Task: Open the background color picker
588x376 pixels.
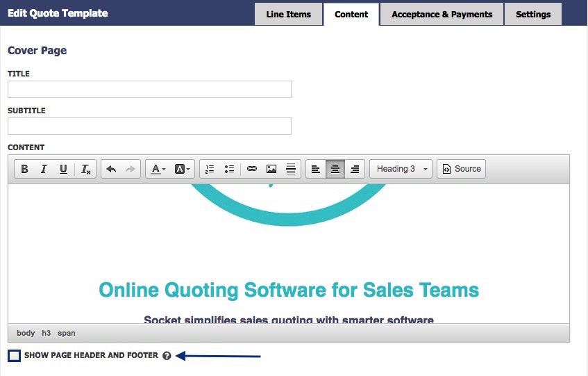Action: point(182,169)
